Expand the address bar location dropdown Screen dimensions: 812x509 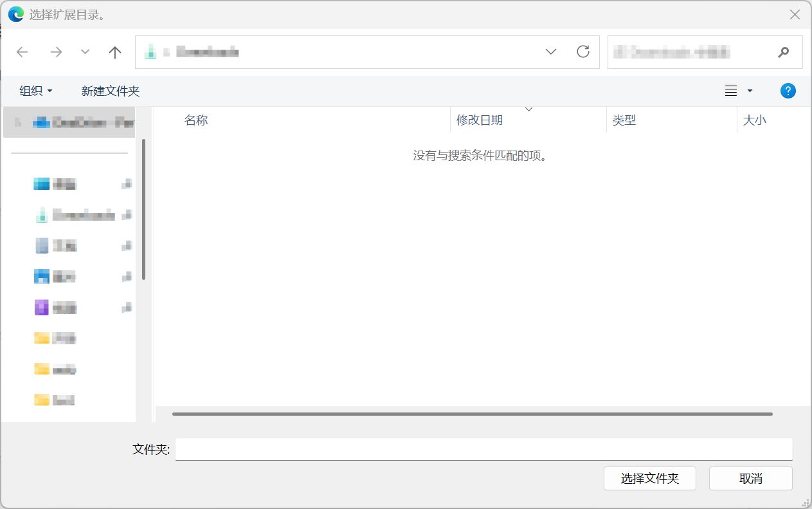551,52
